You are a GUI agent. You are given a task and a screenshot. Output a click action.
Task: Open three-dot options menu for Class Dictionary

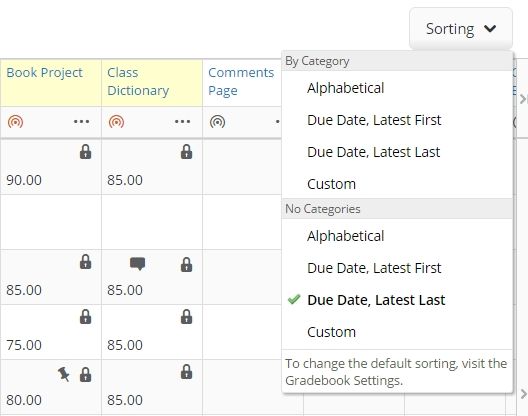[183, 121]
